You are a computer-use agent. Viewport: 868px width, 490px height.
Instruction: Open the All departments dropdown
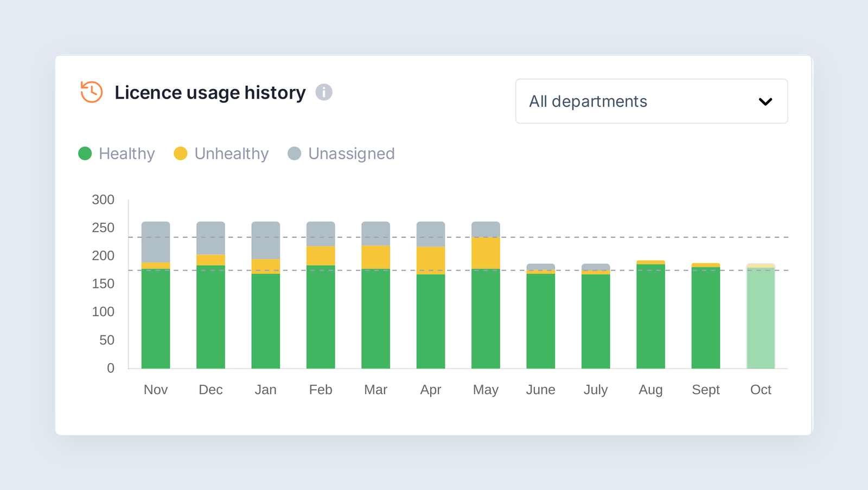(x=652, y=101)
